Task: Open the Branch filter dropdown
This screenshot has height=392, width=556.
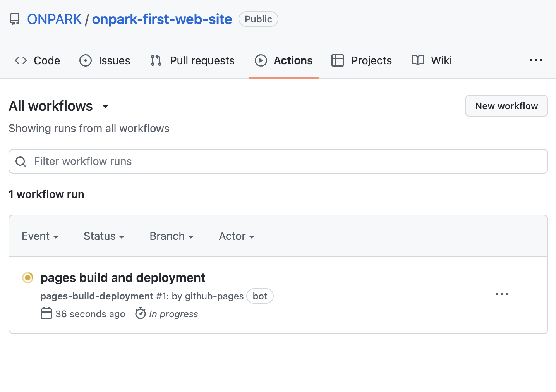Action: point(172,236)
